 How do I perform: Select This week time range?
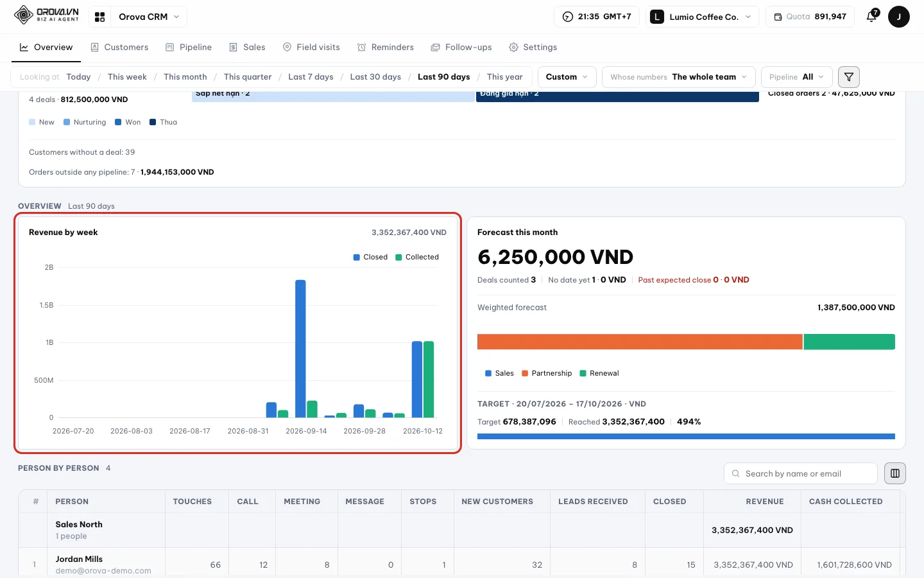127,77
